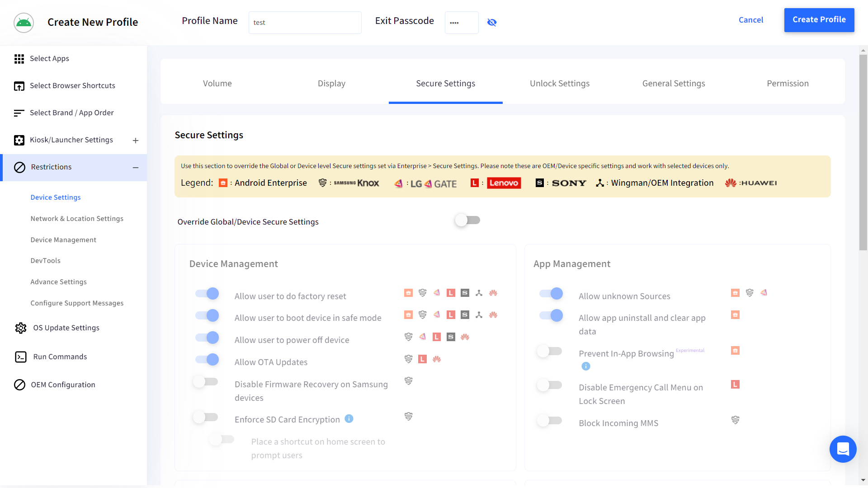Screen dimensions: 868x488
Task: Expand Kiosk/Launcher Settings with plus icon
Action: [135, 141]
